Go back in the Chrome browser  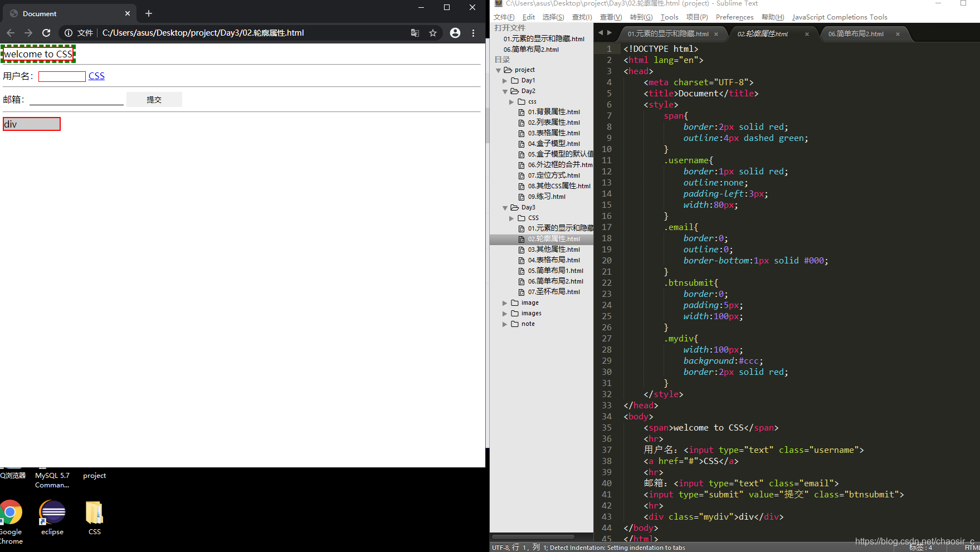point(11,33)
